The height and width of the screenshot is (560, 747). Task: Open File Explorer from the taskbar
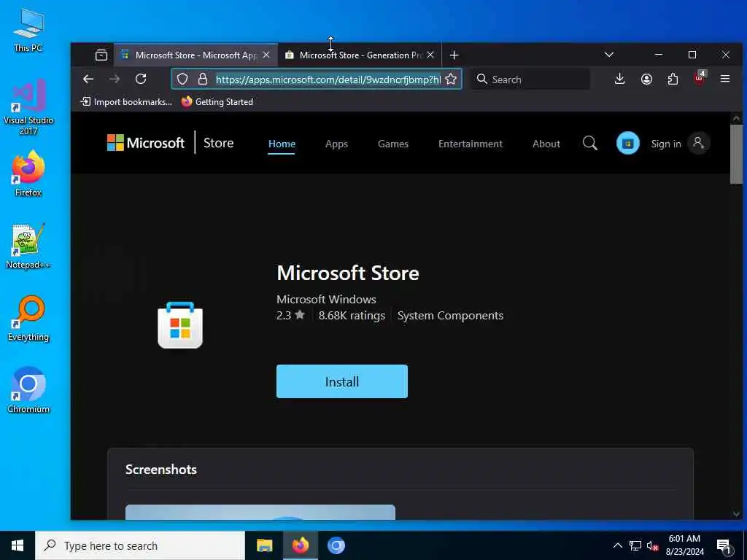(264, 545)
